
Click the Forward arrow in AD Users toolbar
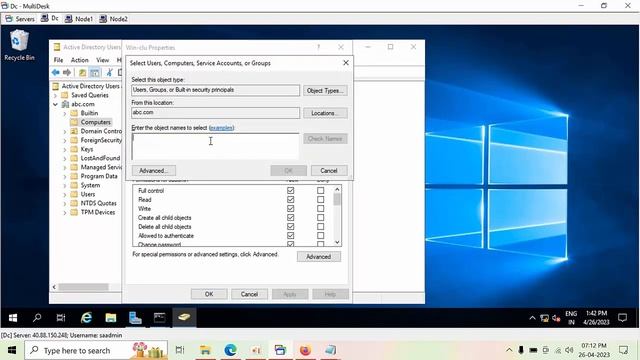(x=67, y=73)
